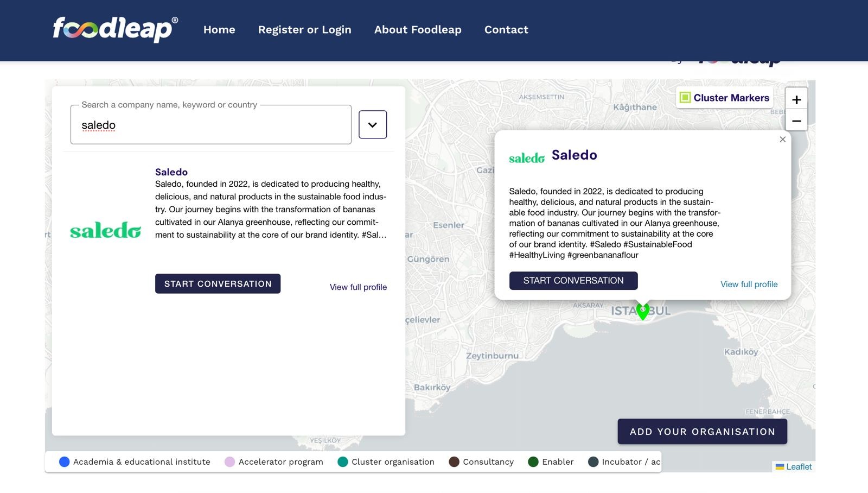Expand the search filter dropdown arrow
The height and width of the screenshot is (493, 868).
click(x=373, y=124)
